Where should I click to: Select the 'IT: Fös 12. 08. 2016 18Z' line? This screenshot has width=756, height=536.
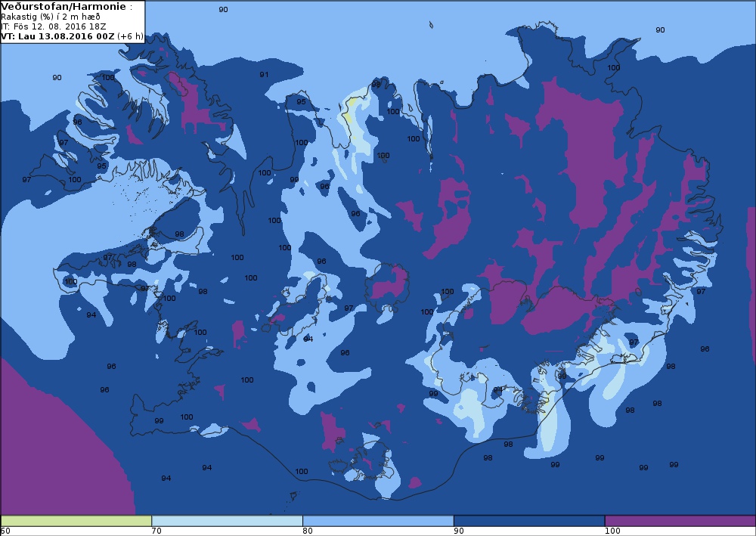(54, 26)
